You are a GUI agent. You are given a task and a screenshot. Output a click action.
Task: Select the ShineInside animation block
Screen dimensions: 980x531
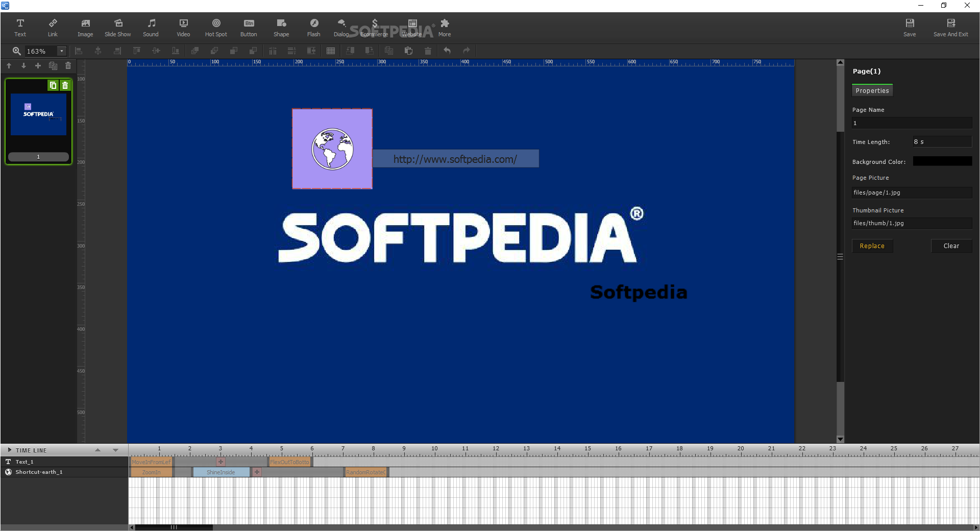(221, 472)
